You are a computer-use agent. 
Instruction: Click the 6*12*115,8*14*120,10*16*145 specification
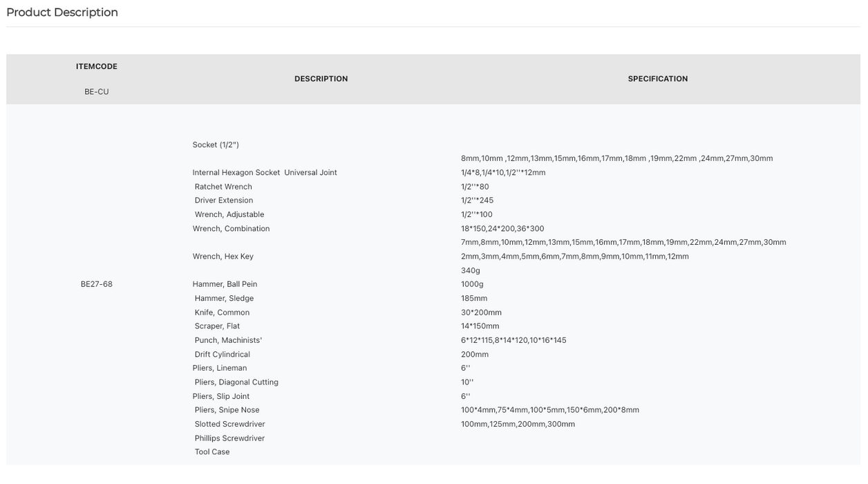pos(513,340)
